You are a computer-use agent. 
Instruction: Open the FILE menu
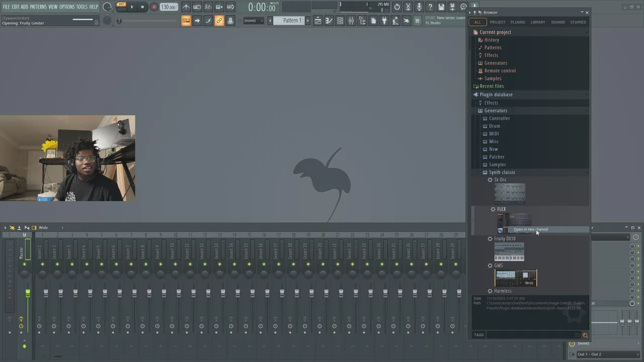pyautogui.click(x=6, y=7)
